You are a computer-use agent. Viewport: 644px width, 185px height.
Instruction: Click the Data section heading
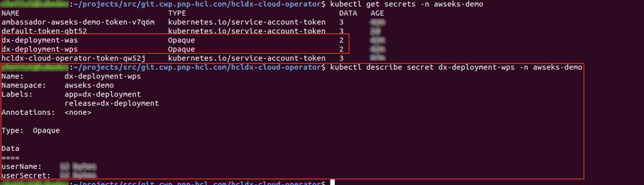(x=10, y=149)
